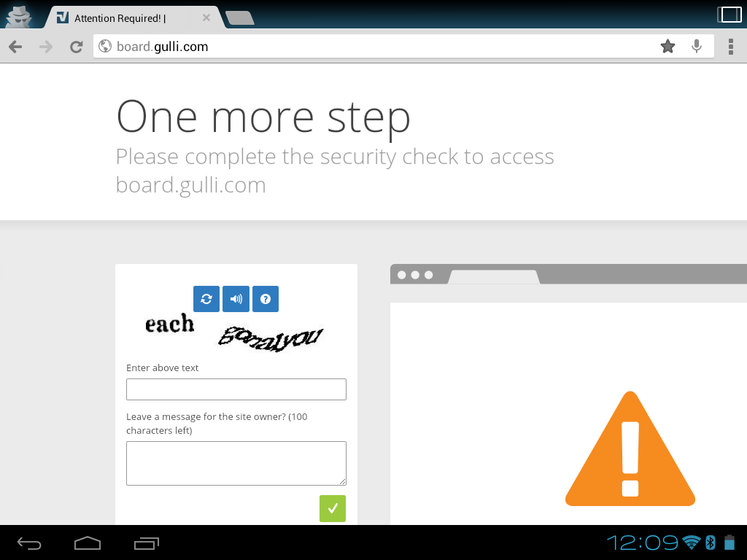Start voice search with microphone icon

tap(697, 46)
